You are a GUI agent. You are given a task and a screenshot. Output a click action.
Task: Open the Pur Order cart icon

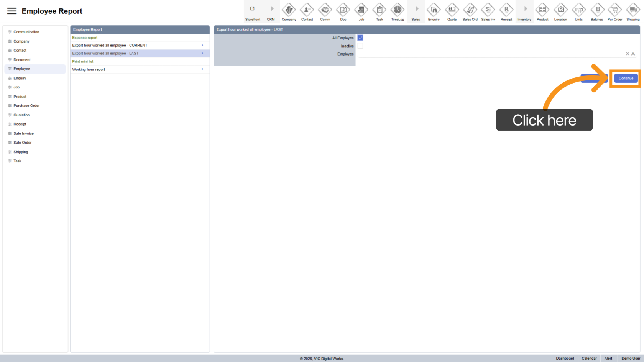tap(614, 10)
